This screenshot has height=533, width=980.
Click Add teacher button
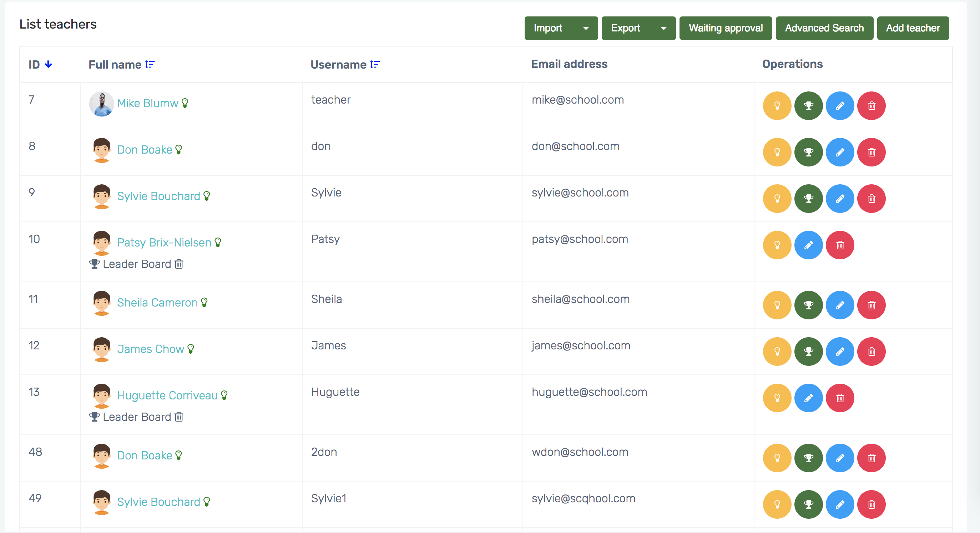click(x=912, y=28)
